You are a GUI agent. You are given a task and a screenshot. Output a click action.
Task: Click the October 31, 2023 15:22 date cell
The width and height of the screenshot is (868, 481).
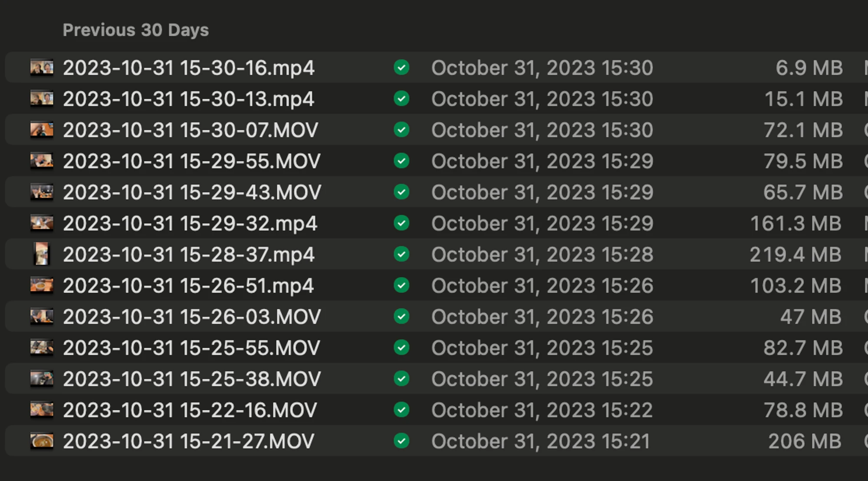click(542, 410)
